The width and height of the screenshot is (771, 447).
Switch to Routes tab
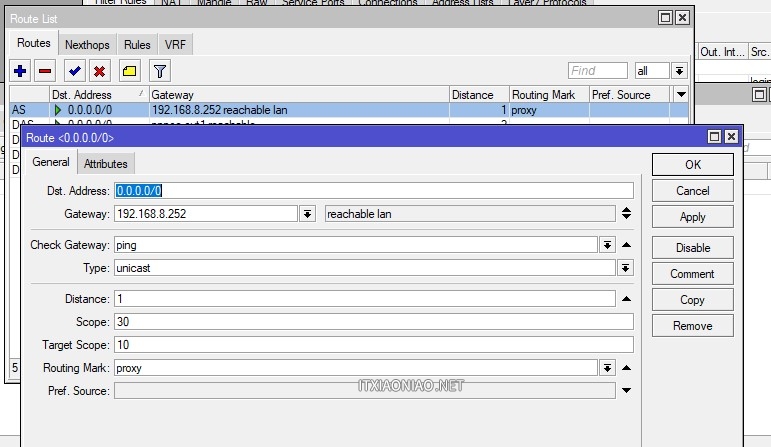coord(33,43)
